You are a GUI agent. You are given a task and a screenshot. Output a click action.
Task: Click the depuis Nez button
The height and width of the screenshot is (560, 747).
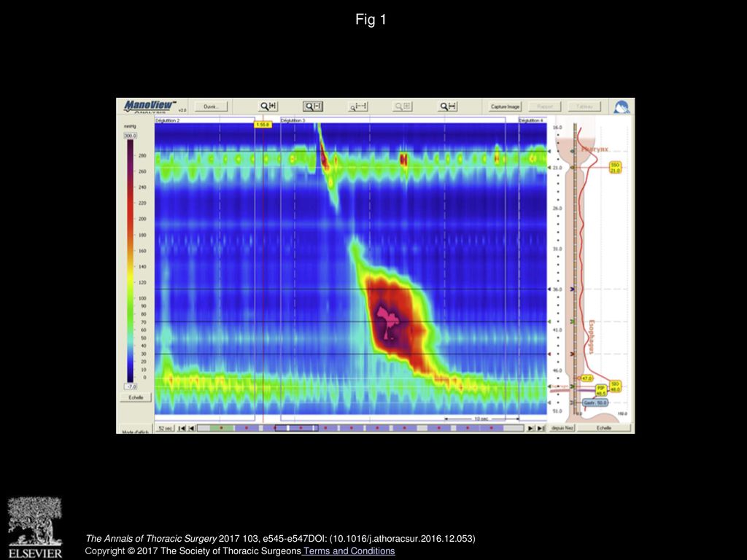[x=562, y=428]
